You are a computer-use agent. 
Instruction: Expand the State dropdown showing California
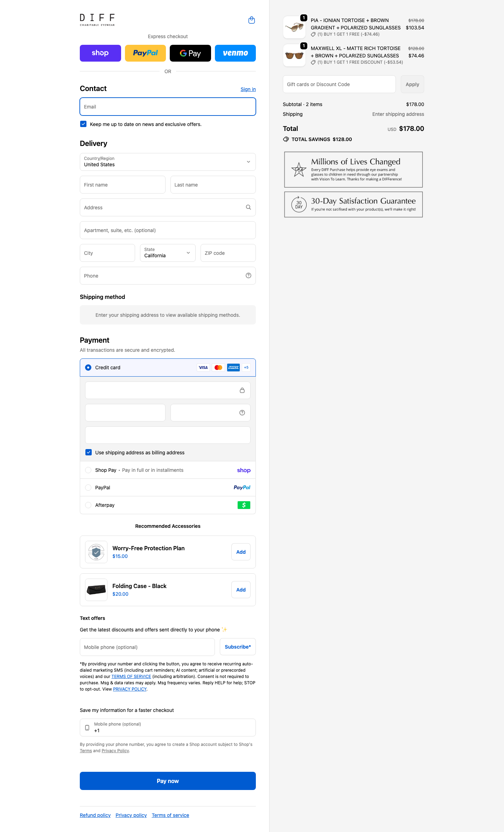point(168,253)
